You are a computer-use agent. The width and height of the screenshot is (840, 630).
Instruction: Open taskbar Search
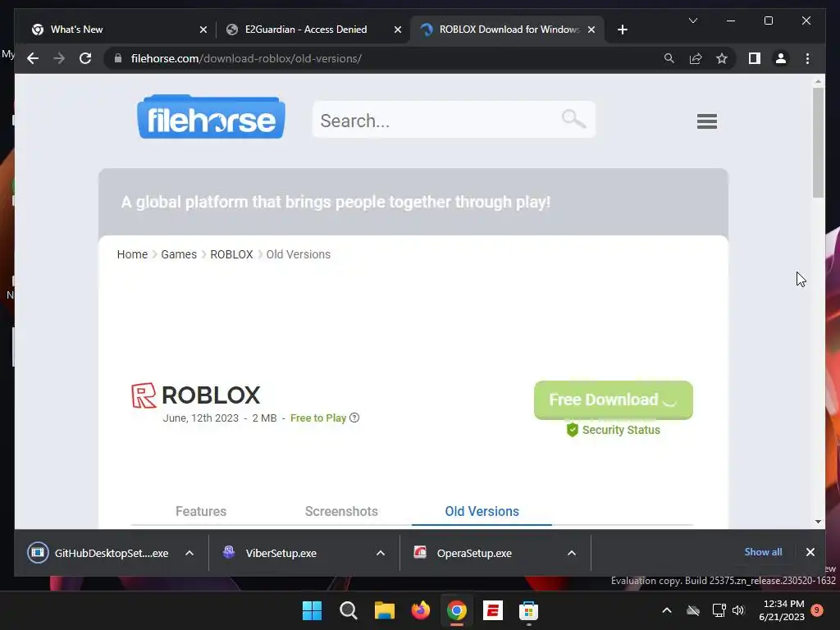point(348,610)
